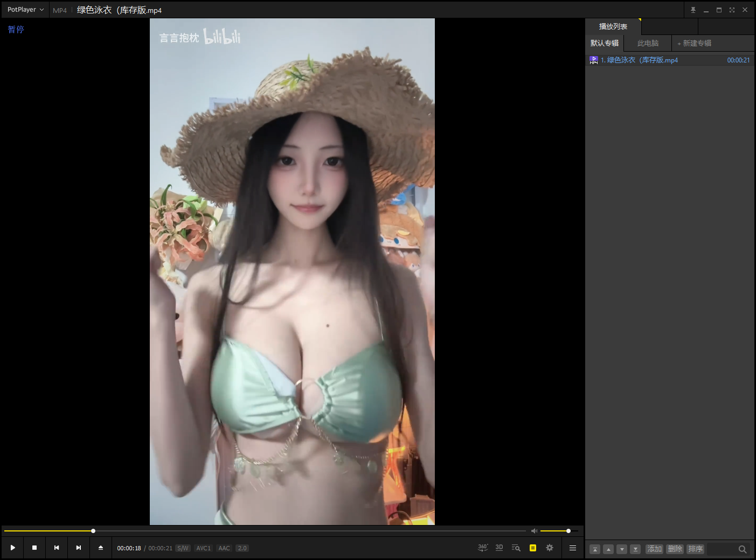756x560 pixels.
Task: Click the 新建专辑 tab to create album
Action: 694,43
